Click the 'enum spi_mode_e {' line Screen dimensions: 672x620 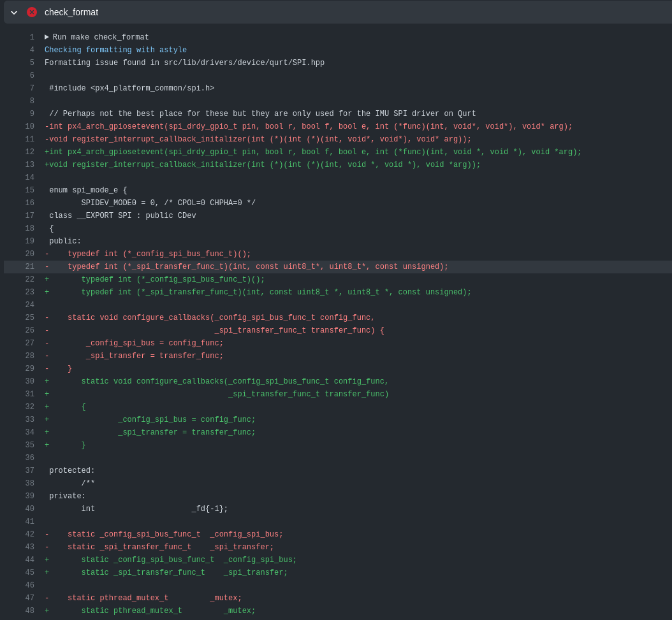pyautogui.click(x=88, y=190)
